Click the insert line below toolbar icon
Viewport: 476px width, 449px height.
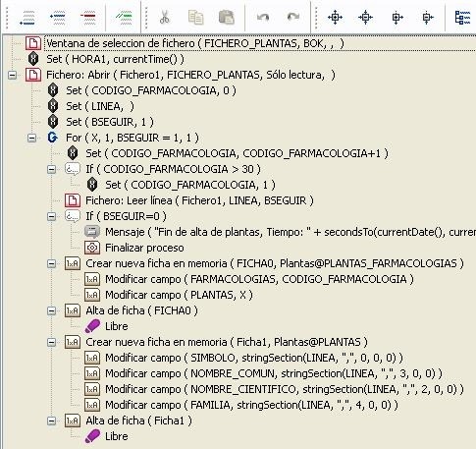tap(27, 17)
